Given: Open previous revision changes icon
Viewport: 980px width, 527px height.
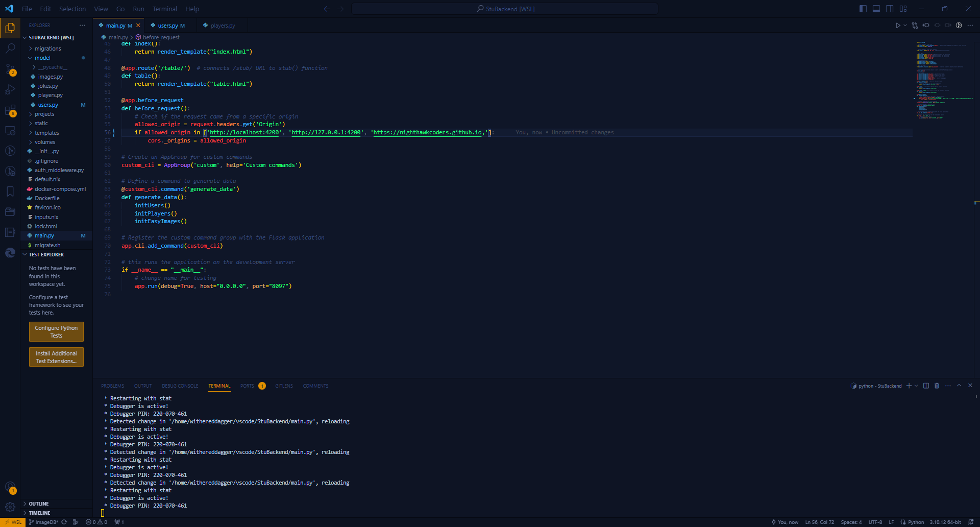Looking at the screenshot, I should tap(926, 26).
